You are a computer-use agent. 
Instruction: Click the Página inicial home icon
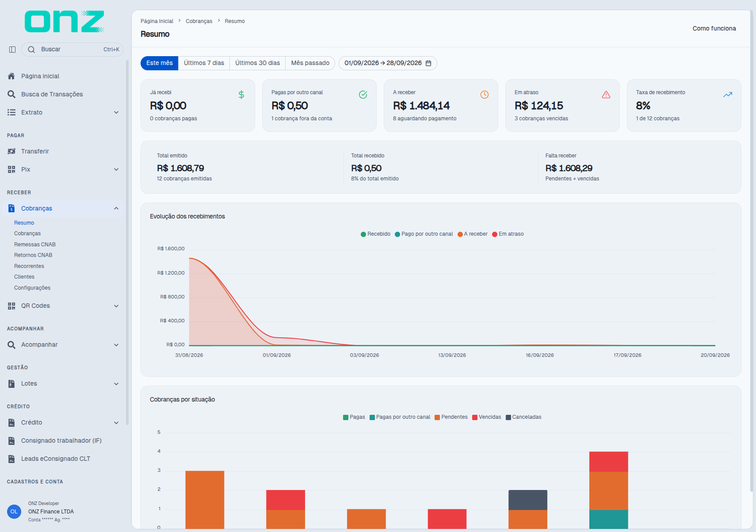click(11, 76)
